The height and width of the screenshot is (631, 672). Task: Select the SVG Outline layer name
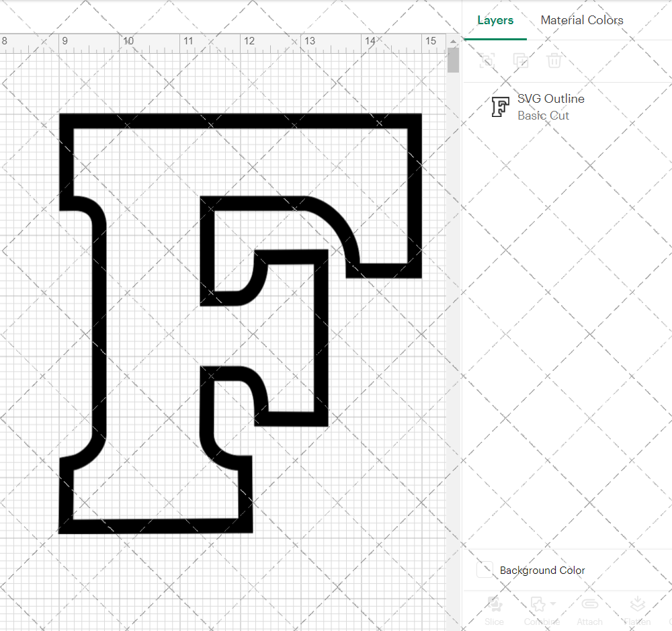[551, 99]
